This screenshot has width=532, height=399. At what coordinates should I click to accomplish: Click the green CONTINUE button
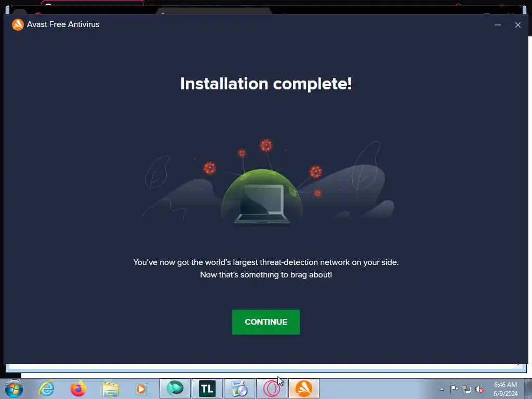[x=265, y=322]
